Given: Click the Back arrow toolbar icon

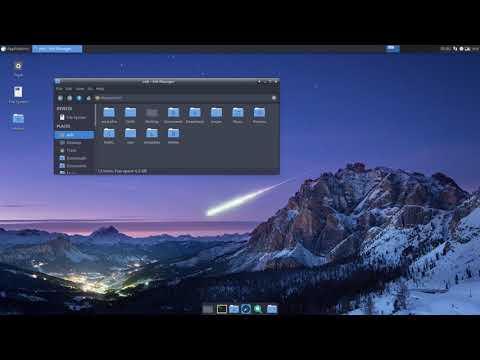Looking at the screenshot, I should coord(60,98).
